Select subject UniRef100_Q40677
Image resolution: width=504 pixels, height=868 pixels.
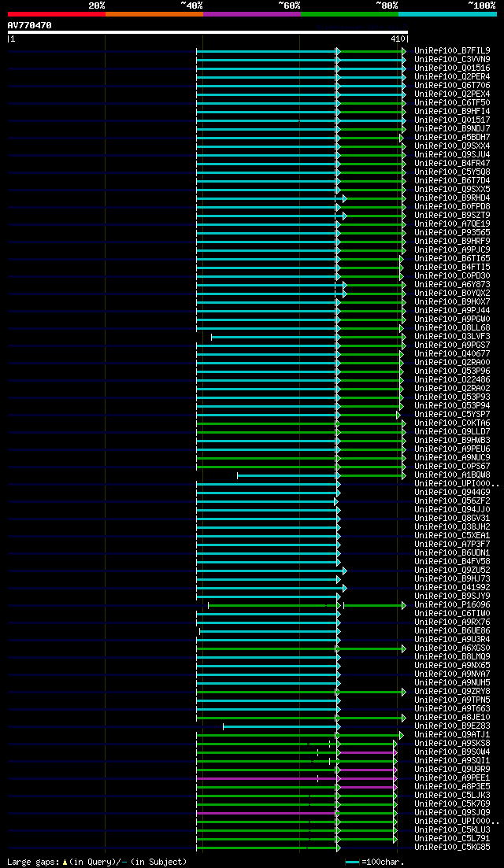452,354
